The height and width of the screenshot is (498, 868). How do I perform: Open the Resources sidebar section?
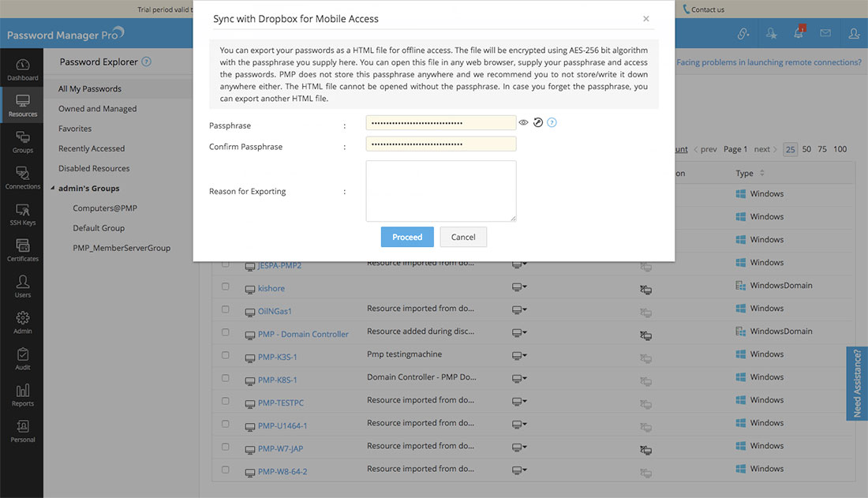[22, 106]
